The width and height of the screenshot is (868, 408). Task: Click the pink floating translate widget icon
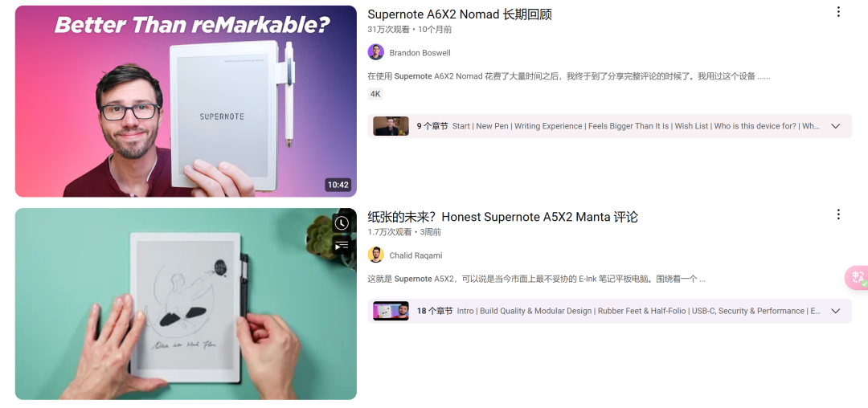pyautogui.click(x=858, y=278)
